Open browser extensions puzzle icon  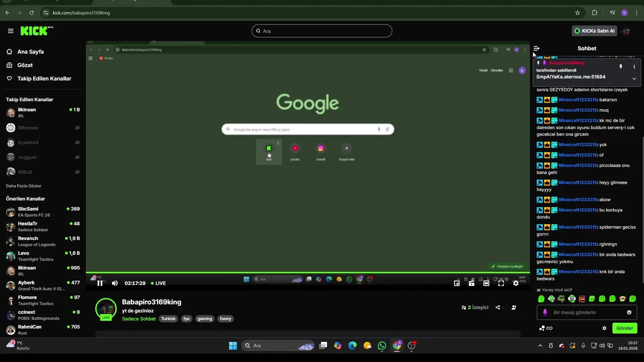point(595,13)
